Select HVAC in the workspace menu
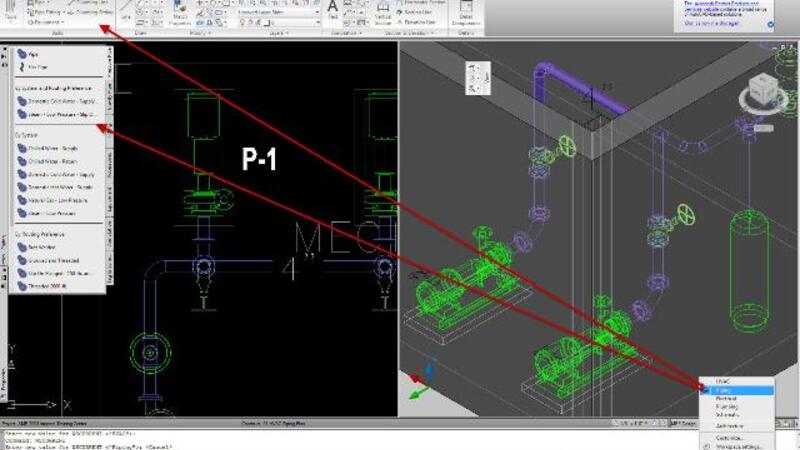 (x=724, y=382)
